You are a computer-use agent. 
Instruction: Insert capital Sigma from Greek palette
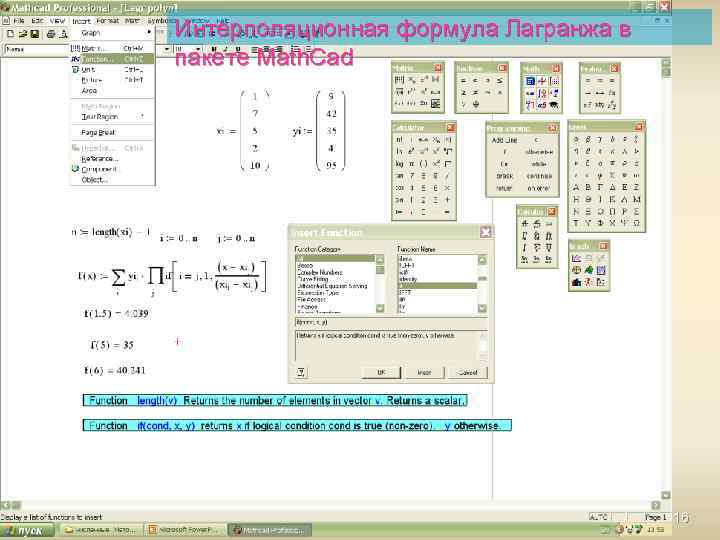pyautogui.click(x=636, y=211)
